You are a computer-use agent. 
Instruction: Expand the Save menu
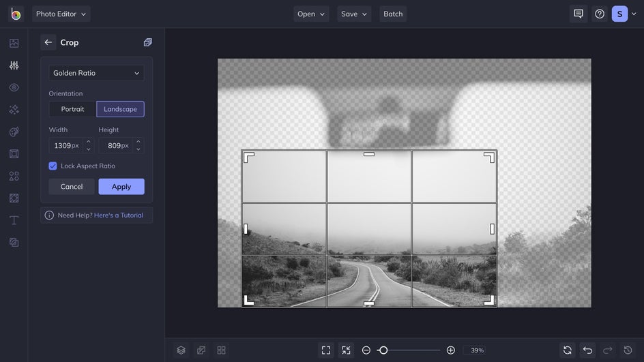[x=354, y=14]
